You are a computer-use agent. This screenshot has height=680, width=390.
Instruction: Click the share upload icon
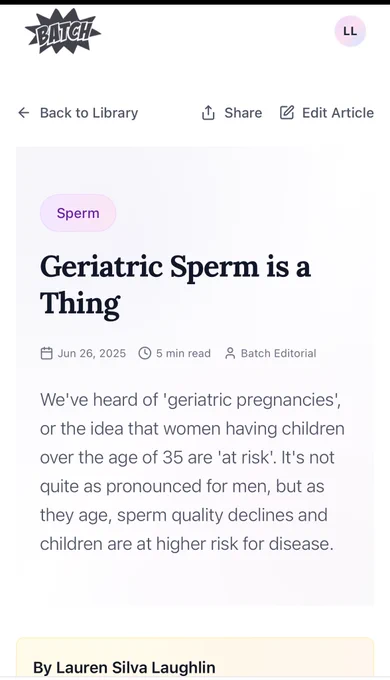tap(208, 113)
